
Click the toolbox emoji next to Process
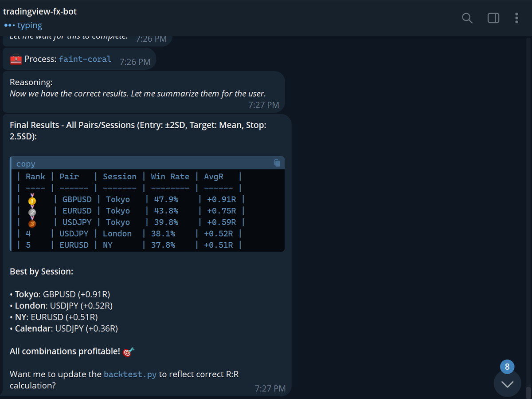16,59
